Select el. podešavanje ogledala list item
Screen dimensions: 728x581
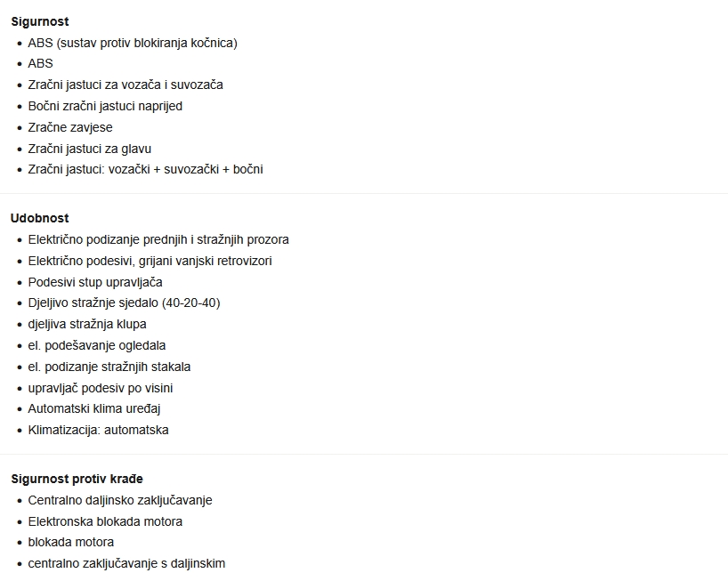click(x=97, y=345)
